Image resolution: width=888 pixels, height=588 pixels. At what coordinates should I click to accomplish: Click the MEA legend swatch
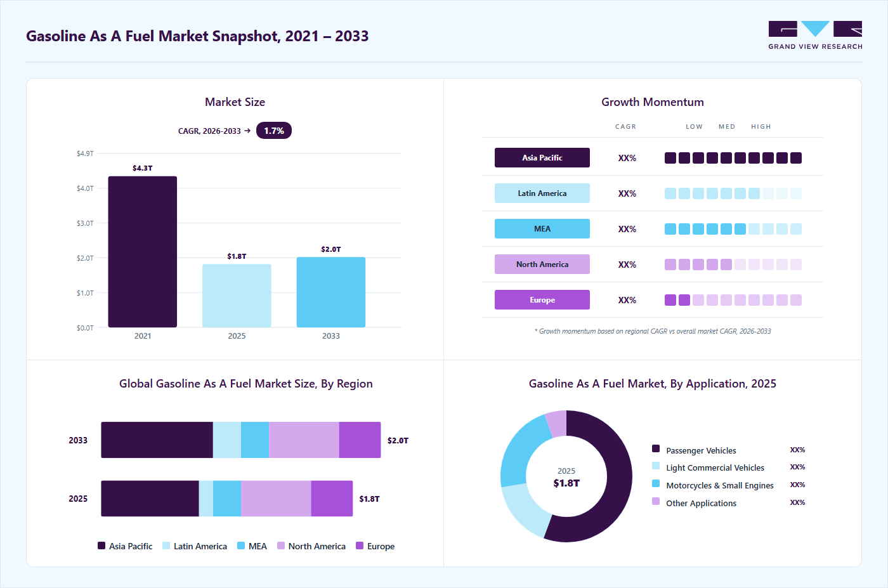[x=241, y=546]
